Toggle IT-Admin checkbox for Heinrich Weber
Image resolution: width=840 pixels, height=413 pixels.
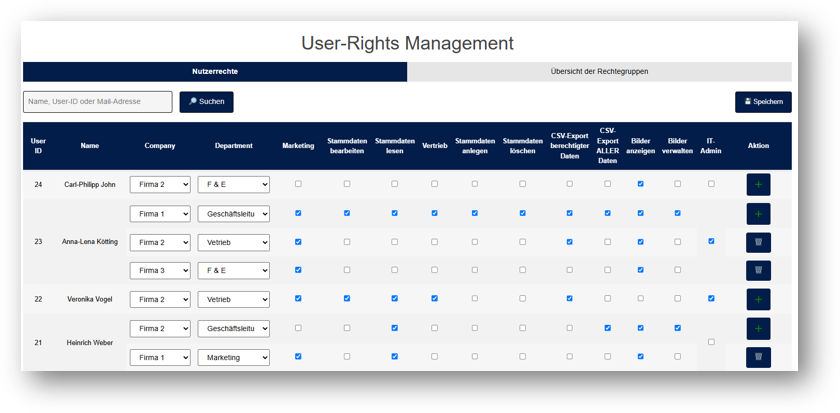tap(711, 342)
